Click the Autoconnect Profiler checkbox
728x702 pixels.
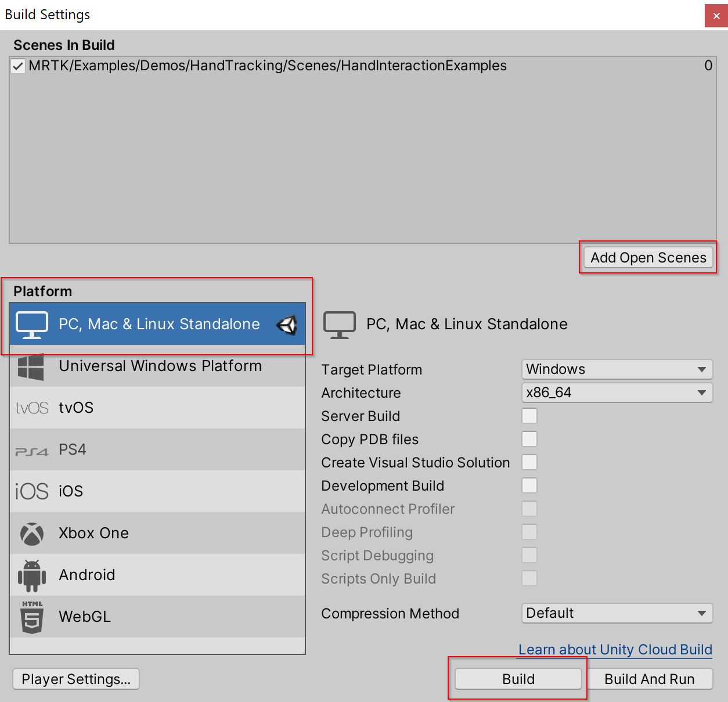coord(529,509)
